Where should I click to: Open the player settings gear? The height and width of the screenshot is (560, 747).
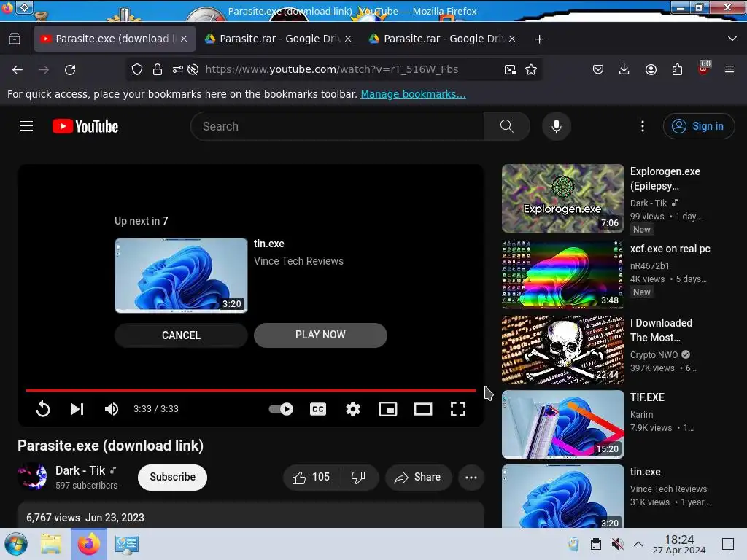coord(353,409)
